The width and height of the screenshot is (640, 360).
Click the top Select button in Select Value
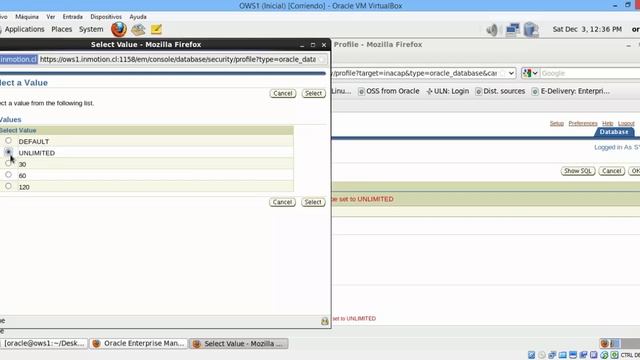pyautogui.click(x=313, y=93)
